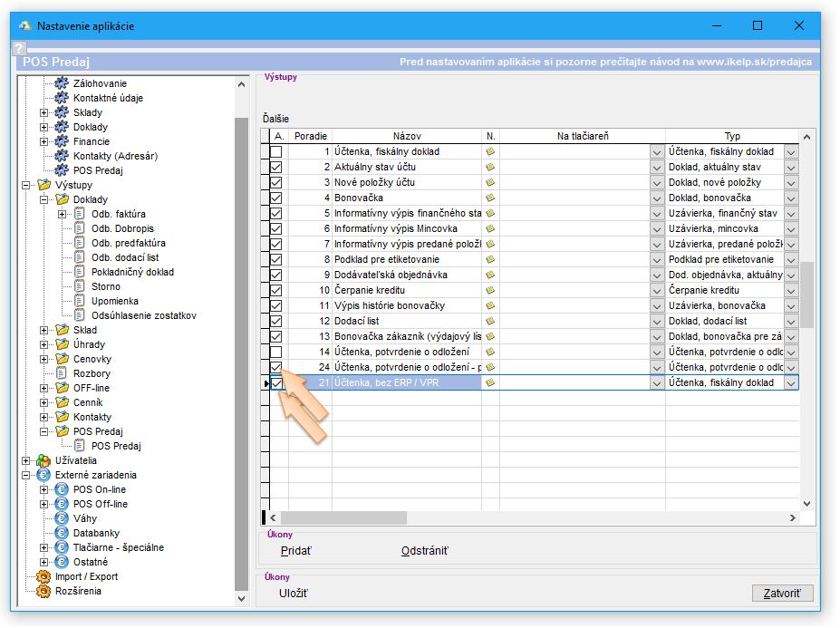Toggle the Bonovačka row 4 checkbox
The image size is (840, 628).
(x=275, y=198)
